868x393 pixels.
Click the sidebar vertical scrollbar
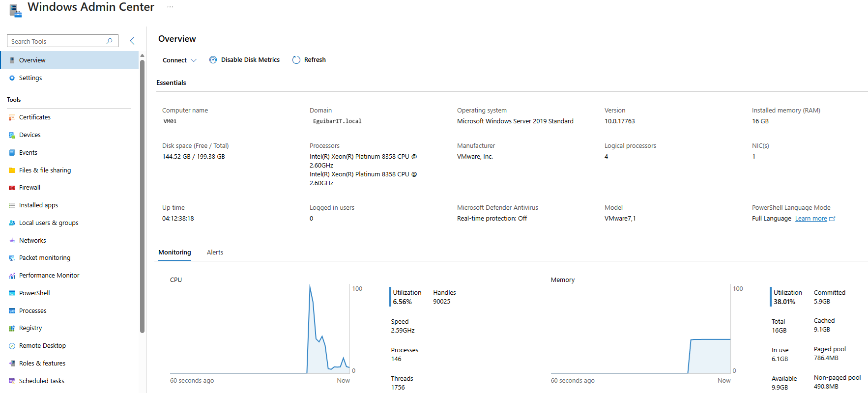point(142,196)
